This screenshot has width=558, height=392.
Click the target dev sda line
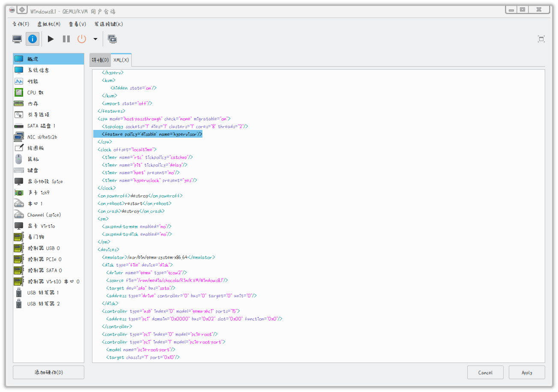point(140,288)
